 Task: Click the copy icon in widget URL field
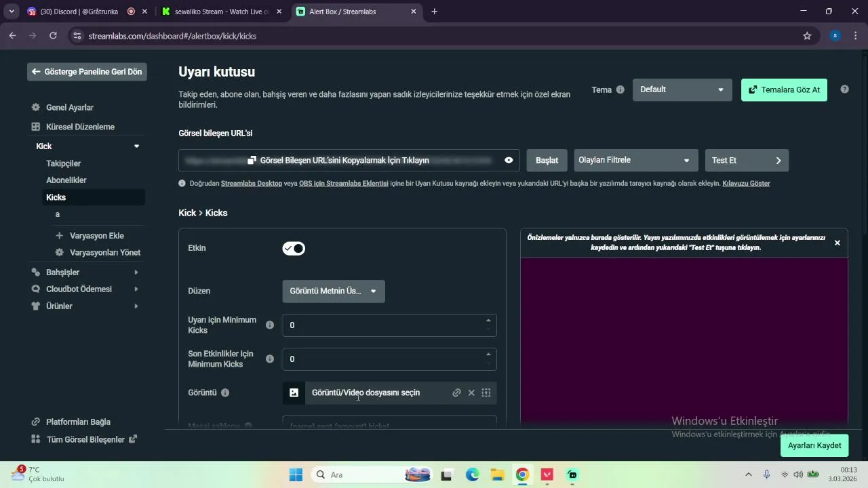click(252, 161)
